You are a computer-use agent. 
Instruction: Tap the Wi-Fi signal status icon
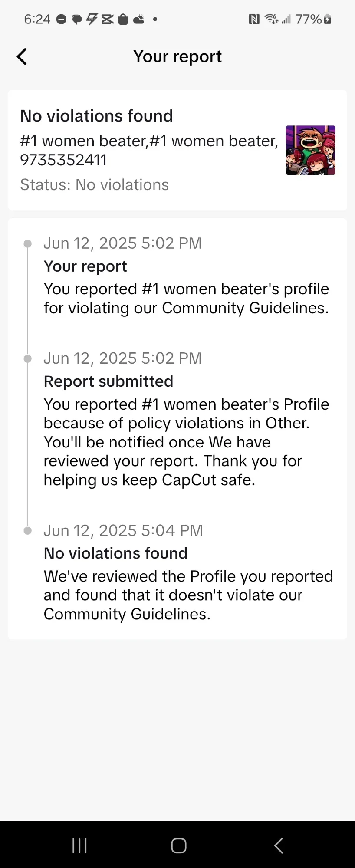click(272, 19)
